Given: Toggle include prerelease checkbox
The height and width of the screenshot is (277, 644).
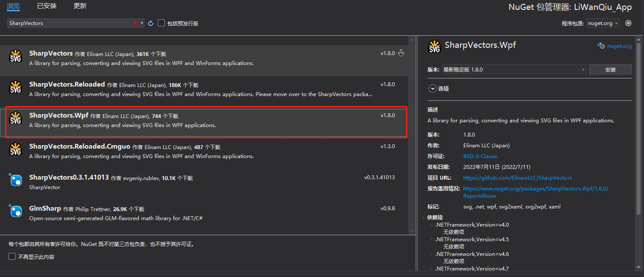Looking at the screenshot, I should click(x=161, y=23).
